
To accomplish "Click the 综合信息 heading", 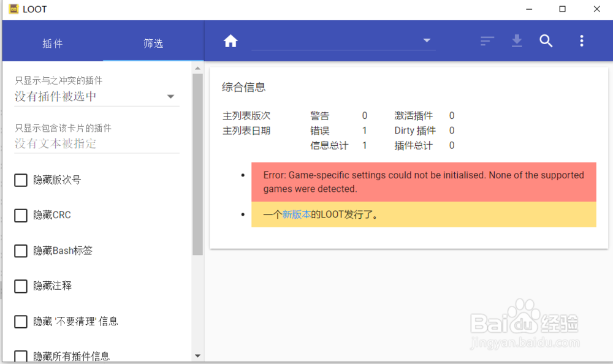I will point(243,87).
